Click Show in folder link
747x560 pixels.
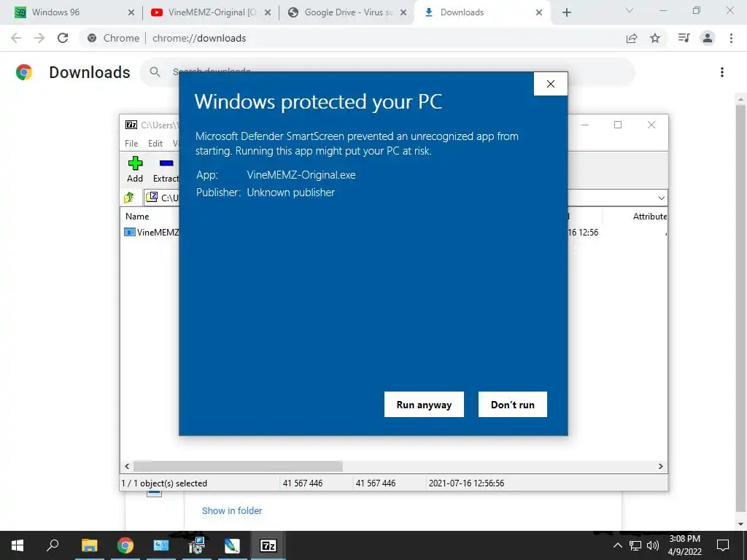[x=232, y=510]
